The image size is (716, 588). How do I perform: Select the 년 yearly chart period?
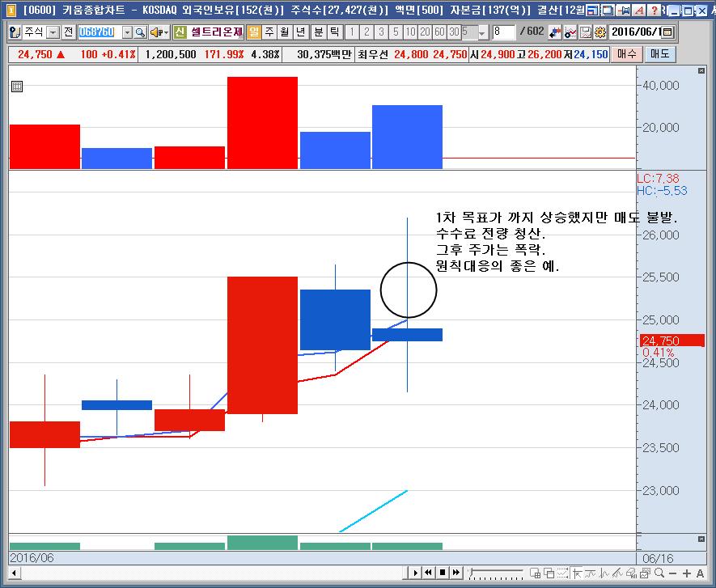[x=300, y=32]
